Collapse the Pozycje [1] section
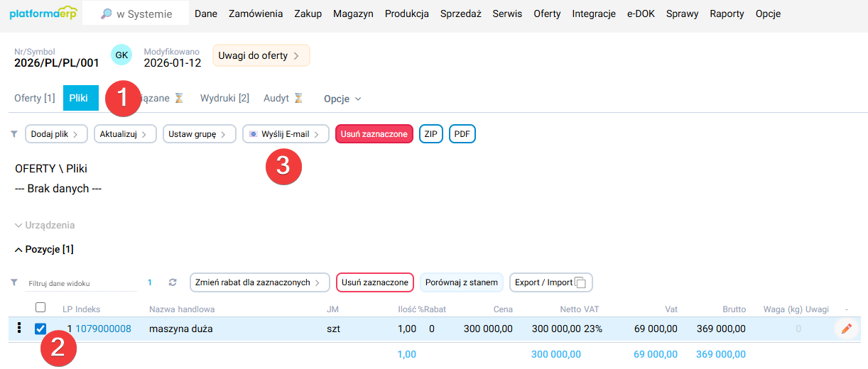This screenshot has height=369, width=868. point(44,249)
